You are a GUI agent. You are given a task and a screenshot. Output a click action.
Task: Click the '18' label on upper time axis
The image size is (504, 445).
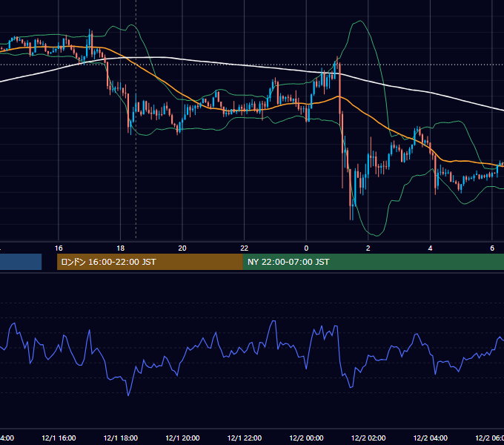click(121, 248)
